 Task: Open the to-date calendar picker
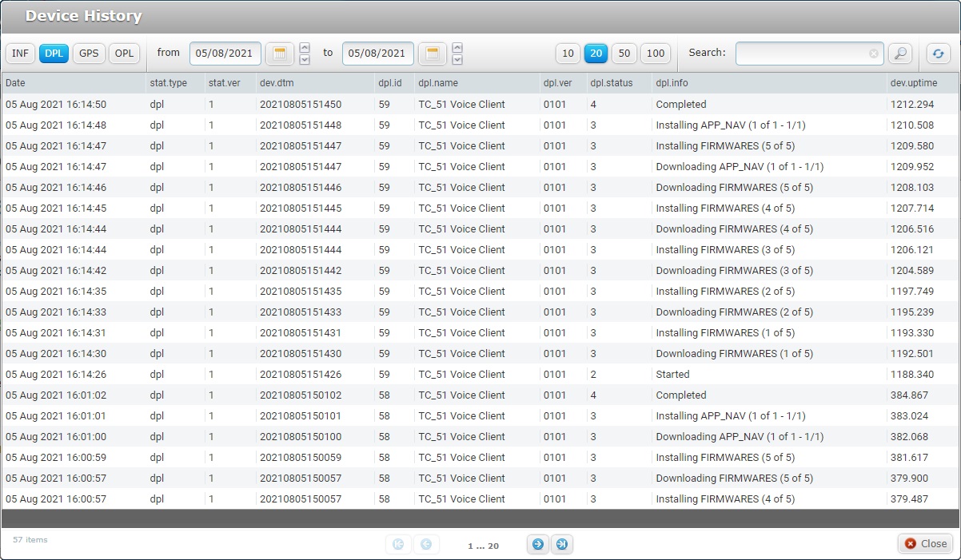(431, 54)
